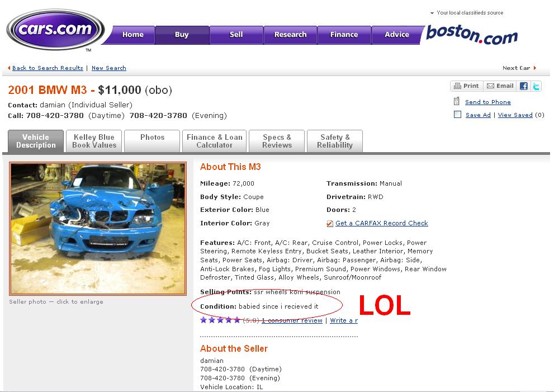Switch to Kelley Blue Book Values tab
This screenshot has width=554, height=392.
tap(94, 141)
